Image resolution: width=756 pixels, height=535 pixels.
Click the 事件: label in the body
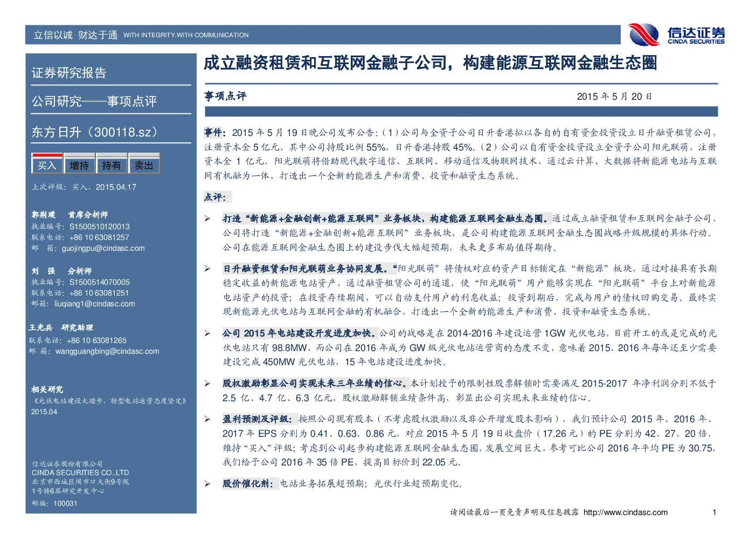[214, 132]
